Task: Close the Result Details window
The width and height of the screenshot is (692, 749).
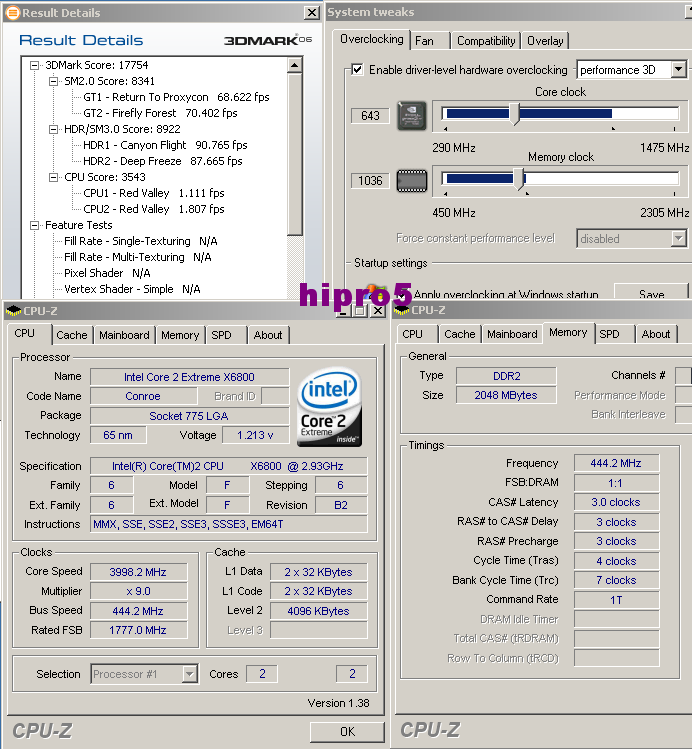Action: point(312,12)
